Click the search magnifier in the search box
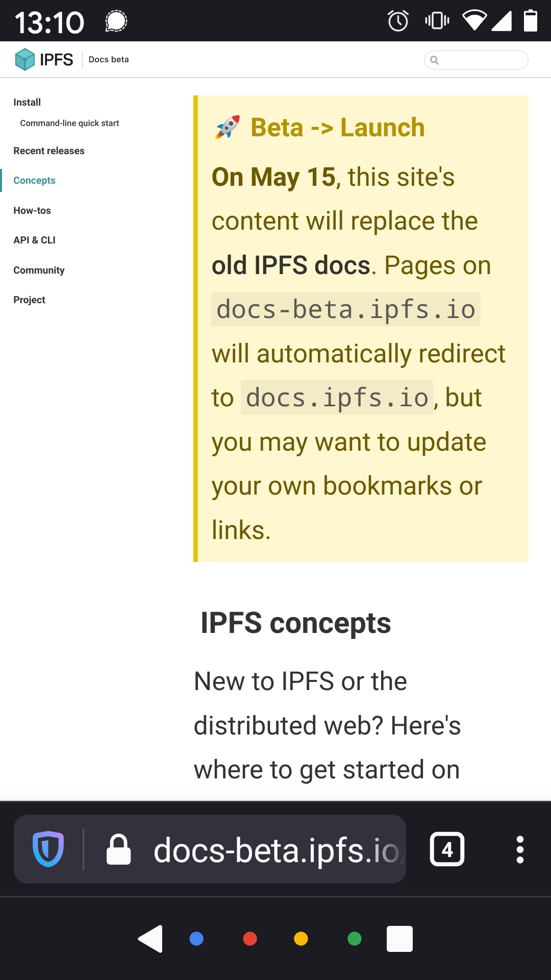551x980 pixels. pos(435,60)
